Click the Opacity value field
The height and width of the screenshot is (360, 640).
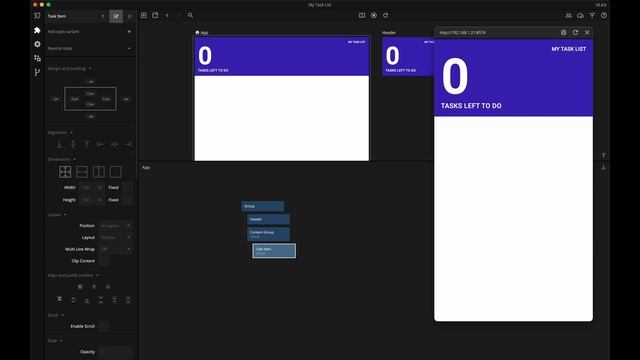click(116, 351)
